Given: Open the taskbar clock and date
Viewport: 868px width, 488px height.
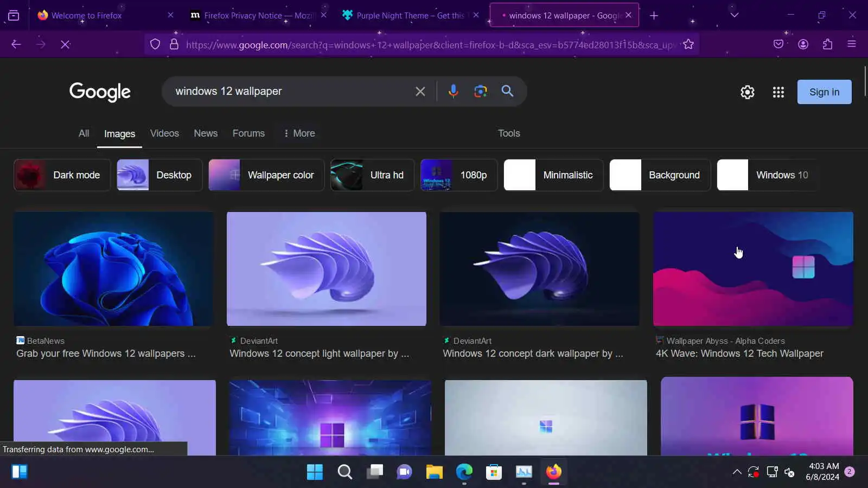Looking at the screenshot, I should 822,472.
